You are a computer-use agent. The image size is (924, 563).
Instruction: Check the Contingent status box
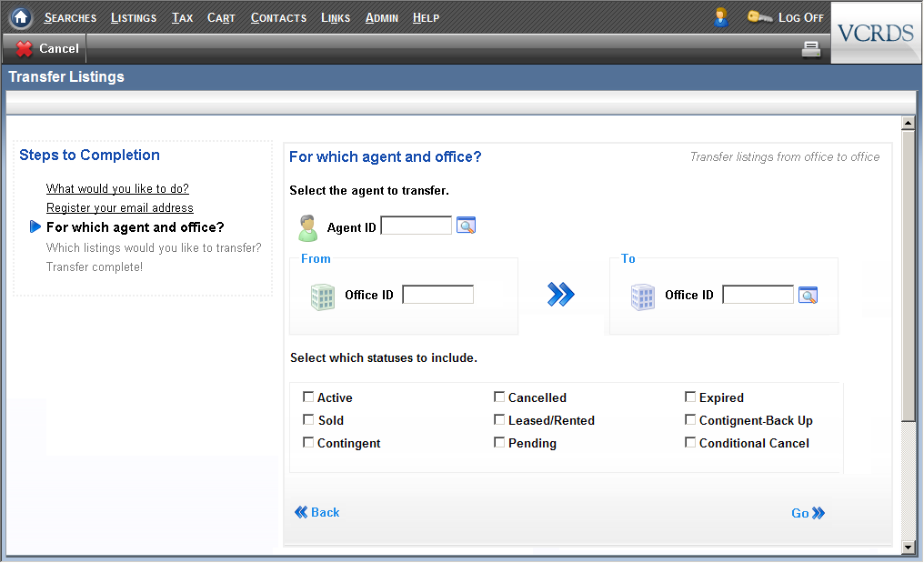(x=308, y=441)
